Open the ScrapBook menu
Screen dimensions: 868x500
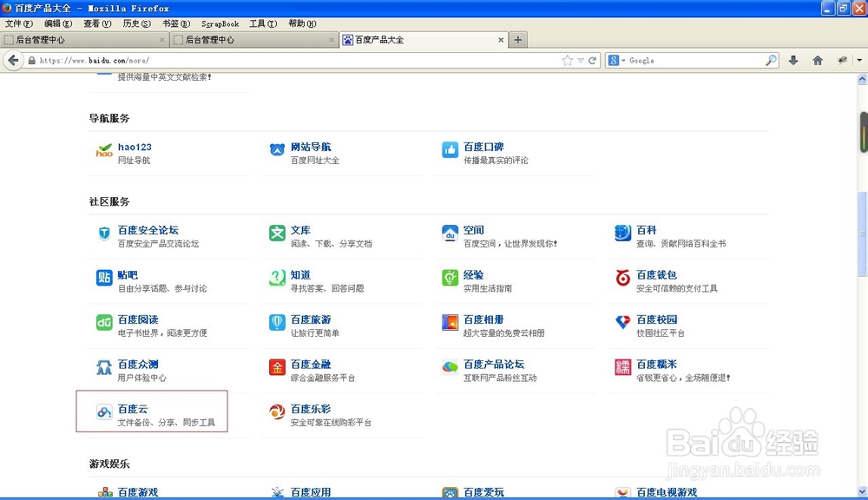click(x=220, y=23)
